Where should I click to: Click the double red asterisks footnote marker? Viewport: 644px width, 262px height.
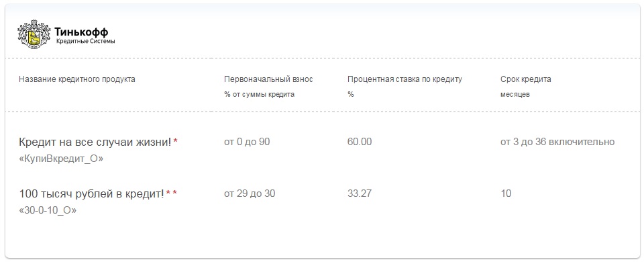click(x=172, y=193)
